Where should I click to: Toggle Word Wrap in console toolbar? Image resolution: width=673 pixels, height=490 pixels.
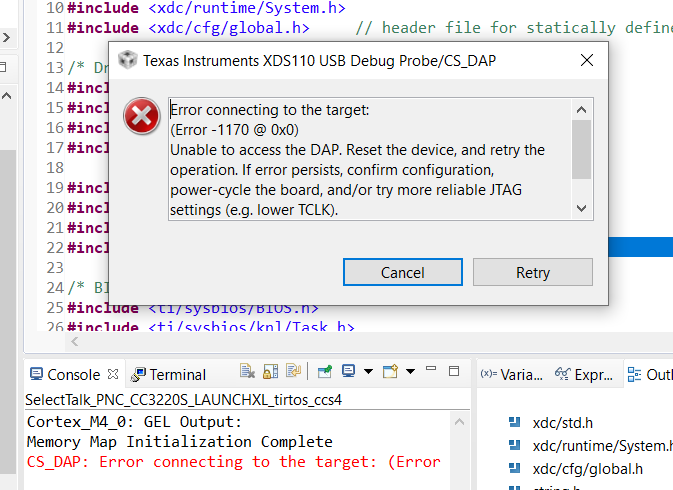tap(294, 371)
